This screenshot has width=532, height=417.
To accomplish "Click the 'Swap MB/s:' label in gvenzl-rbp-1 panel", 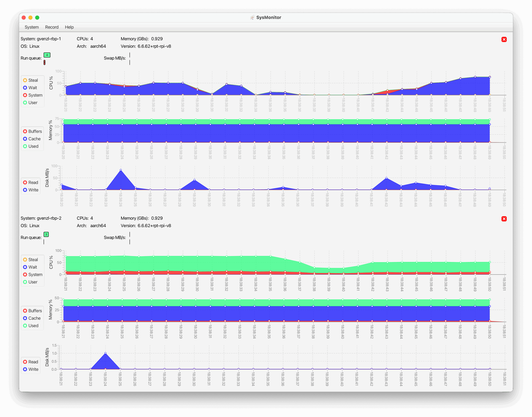I will pos(115,58).
